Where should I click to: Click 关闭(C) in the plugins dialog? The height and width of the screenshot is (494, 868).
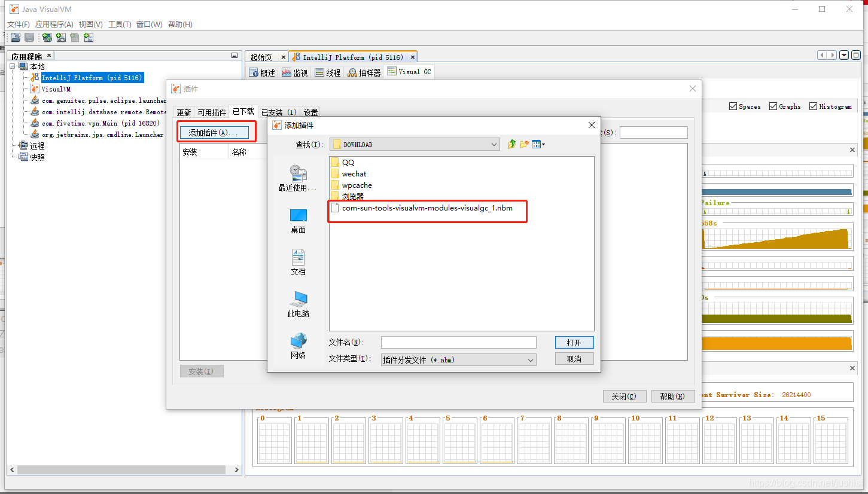tap(624, 396)
